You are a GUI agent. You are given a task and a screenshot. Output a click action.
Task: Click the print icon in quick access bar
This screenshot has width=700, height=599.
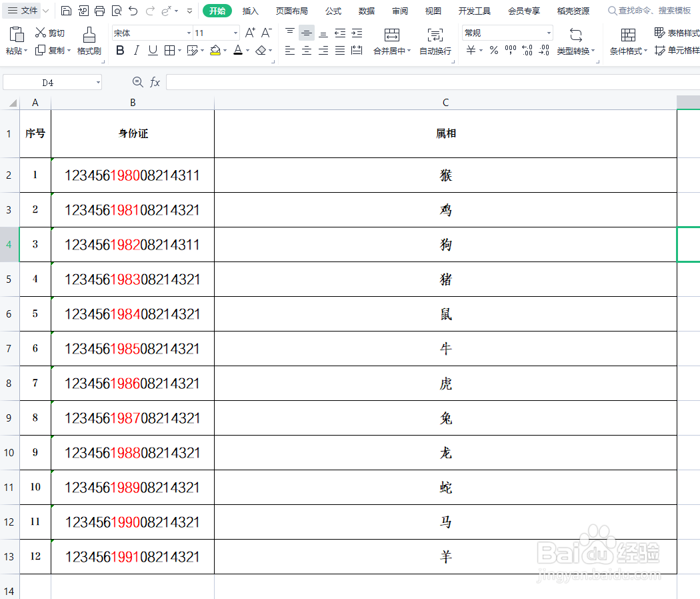tap(100, 11)
